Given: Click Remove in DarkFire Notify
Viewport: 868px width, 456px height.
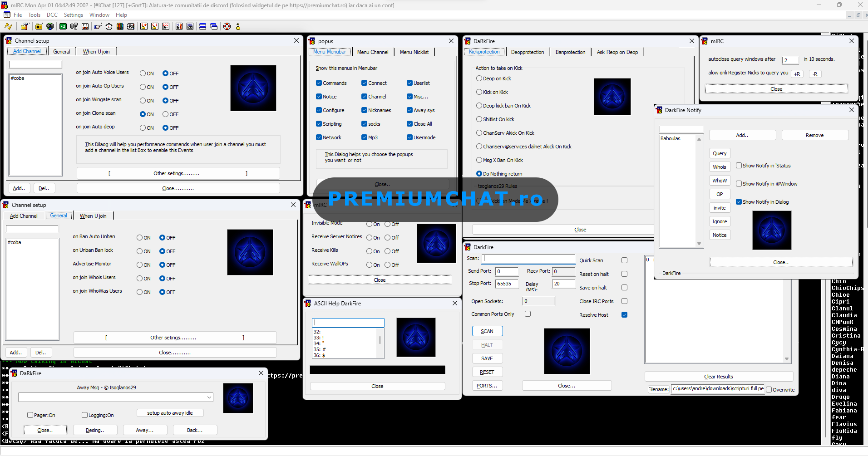Looking at the screenshot, I should [x=815, y=135].
